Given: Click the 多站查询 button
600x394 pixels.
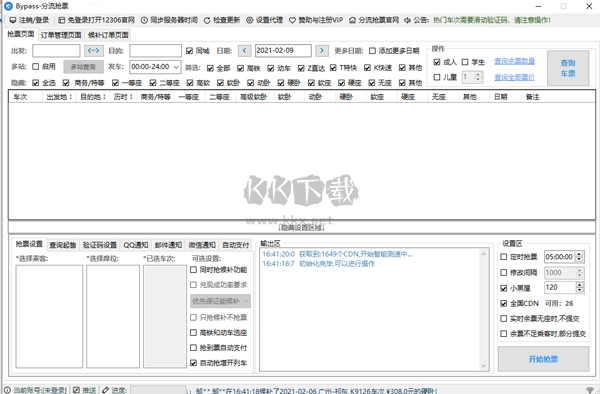Looking at the screenshot, I should tap(83, 67).
